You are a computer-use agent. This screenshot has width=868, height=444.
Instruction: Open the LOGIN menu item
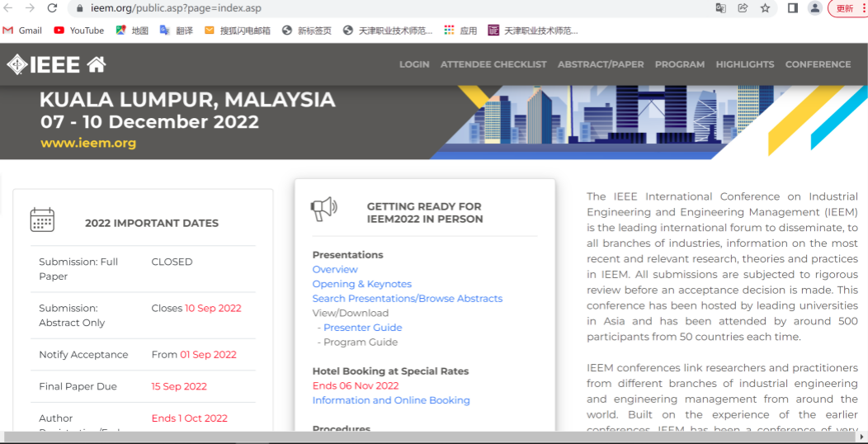point(414,64)
